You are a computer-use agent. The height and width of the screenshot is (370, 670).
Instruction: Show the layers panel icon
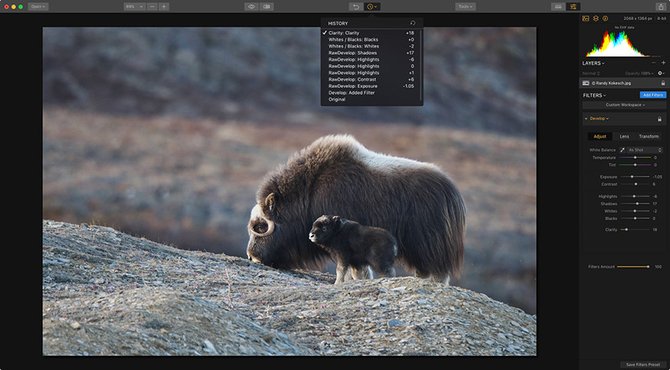pos(596,18)
